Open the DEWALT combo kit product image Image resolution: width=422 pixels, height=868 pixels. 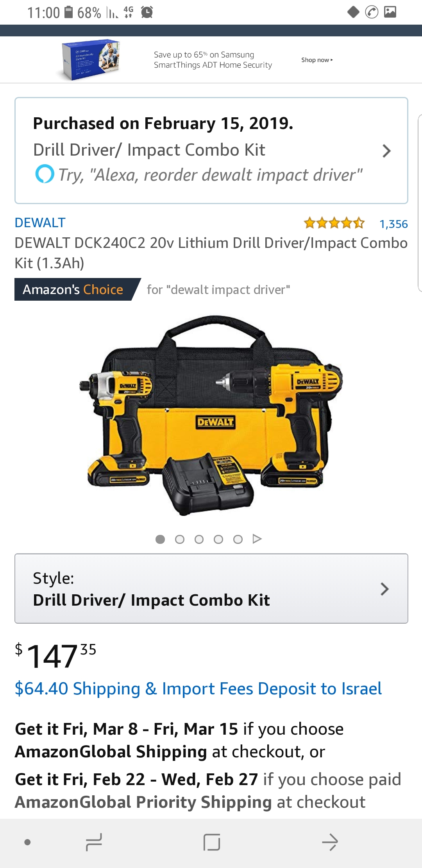pos(211,415)
